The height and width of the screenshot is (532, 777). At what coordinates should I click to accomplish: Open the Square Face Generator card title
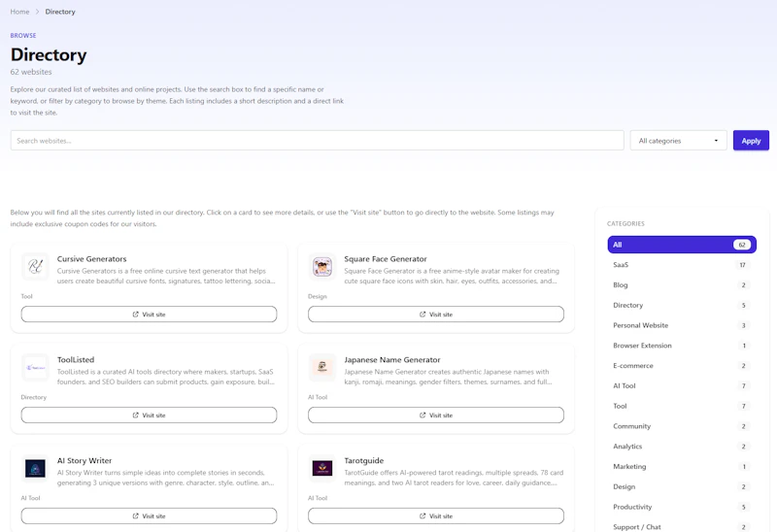(386, 259)
